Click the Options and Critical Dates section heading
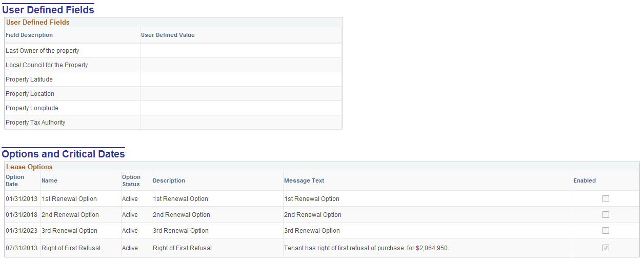 coord(64,154)
